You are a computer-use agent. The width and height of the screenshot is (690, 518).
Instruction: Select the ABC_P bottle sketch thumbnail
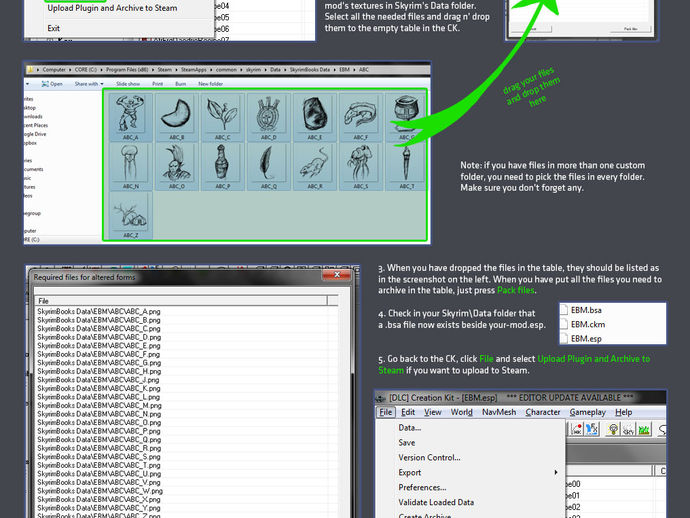[x=223, y=166]
